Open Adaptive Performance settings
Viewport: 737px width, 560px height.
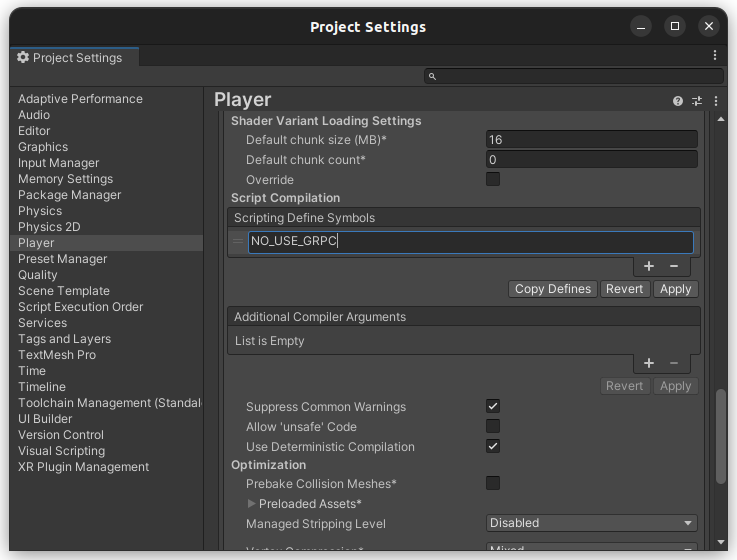coord(80,99)
